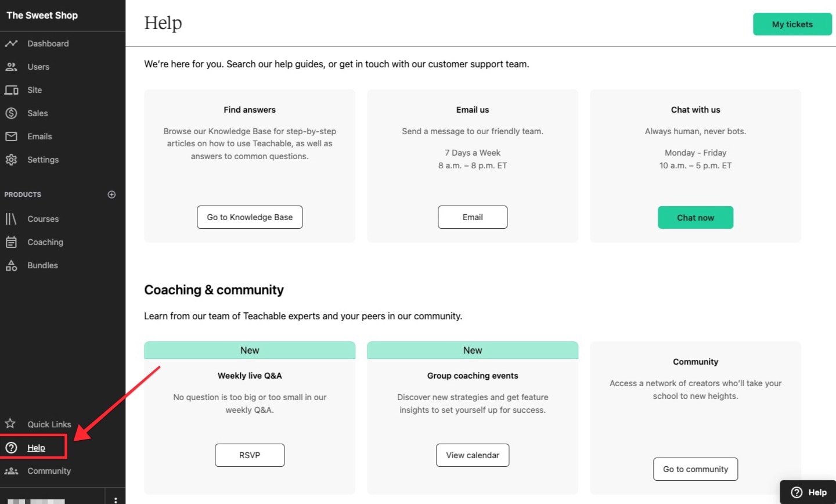Image resolution: width=836 pixels, height=504 pixels.
Task: Select Community in the sidebar
Action: (x=49, y=471)
